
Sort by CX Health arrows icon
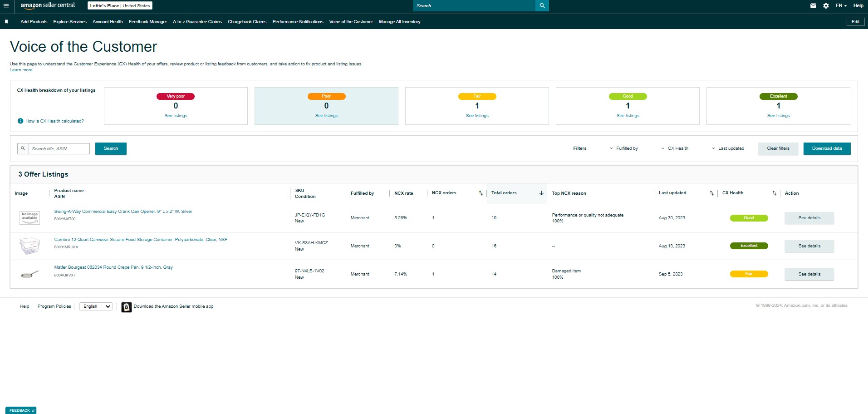(x=775, y=193)
